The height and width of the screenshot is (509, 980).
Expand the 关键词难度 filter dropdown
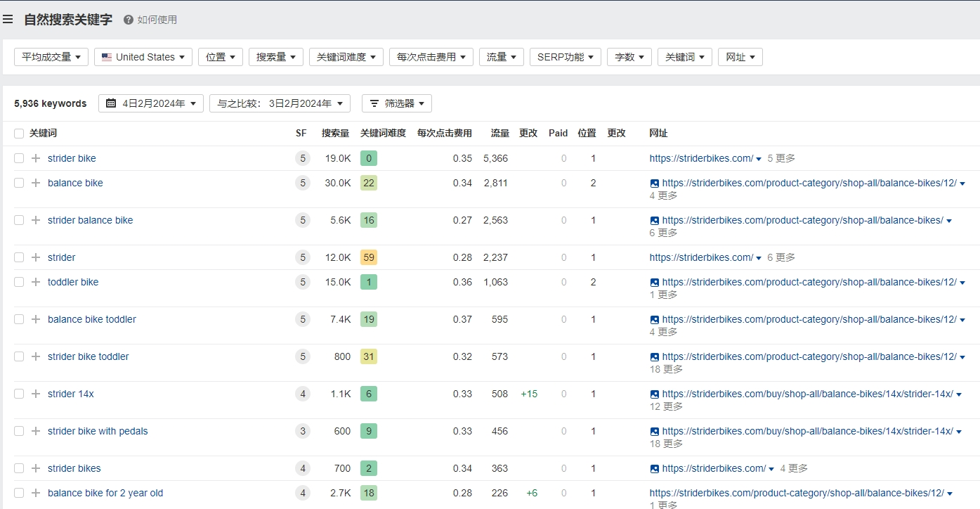pos(346,57)
